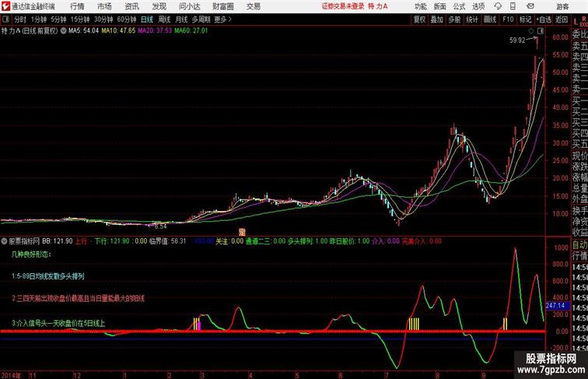Click the 6.54 low price label
This screenshot has height=379, width=588.
pyautogui.click(x=160, y=226)
